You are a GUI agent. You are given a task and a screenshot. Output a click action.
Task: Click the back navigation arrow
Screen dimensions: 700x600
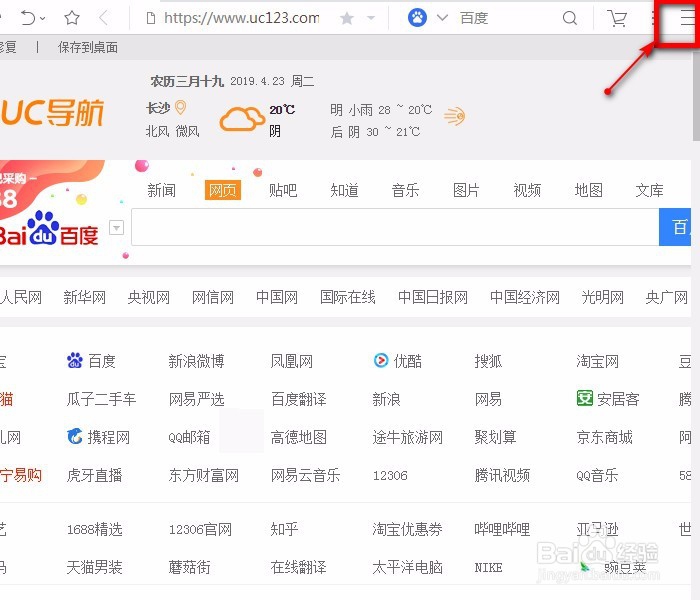coord(104,18)
